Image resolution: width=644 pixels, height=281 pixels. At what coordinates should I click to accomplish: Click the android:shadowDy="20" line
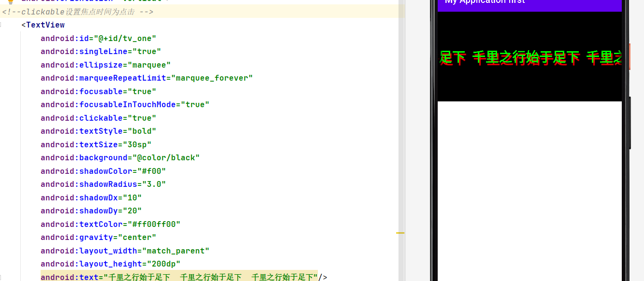pyautogui.click(x=91, y=211)
